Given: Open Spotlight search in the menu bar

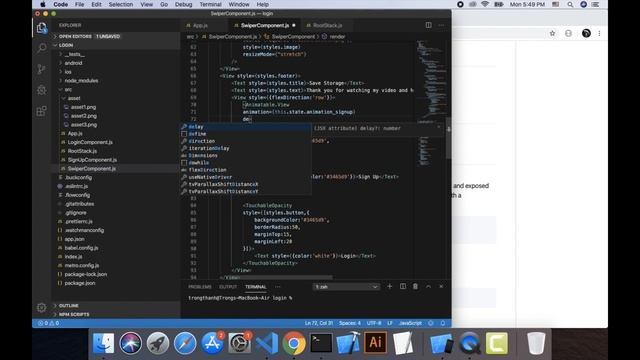Looking at the screenshot, I should pos(570,4).
